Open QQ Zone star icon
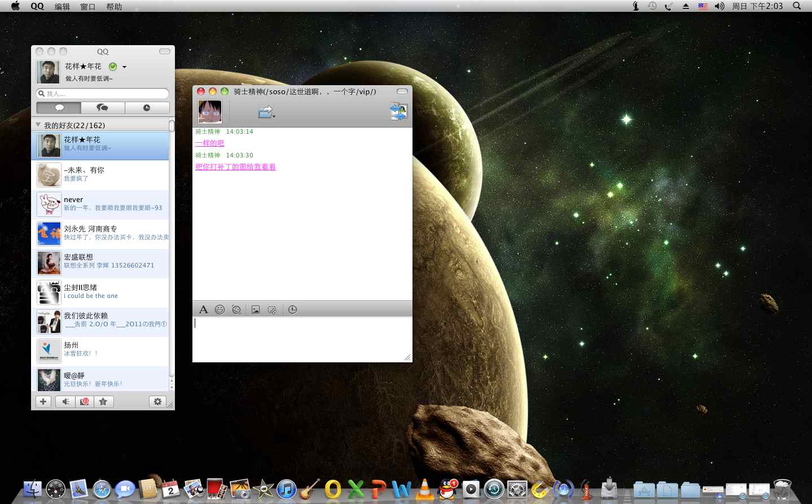 [x=103, y=401]
